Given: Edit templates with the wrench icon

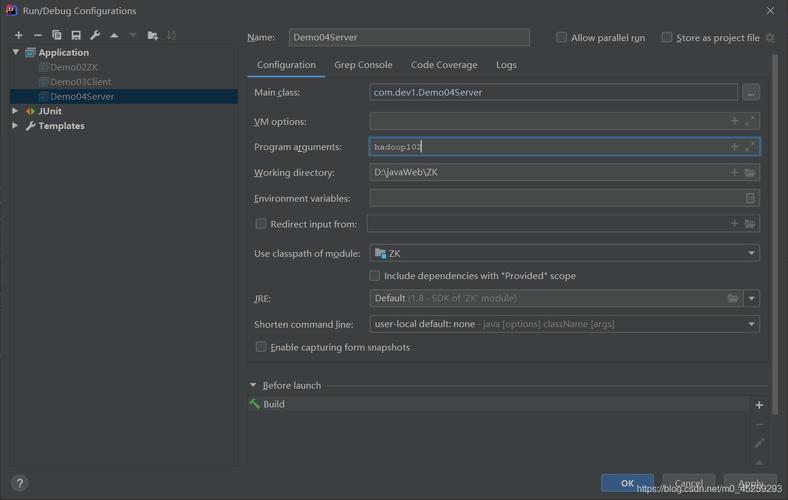Looking at the screenshot, I should (x=95, y=35).
